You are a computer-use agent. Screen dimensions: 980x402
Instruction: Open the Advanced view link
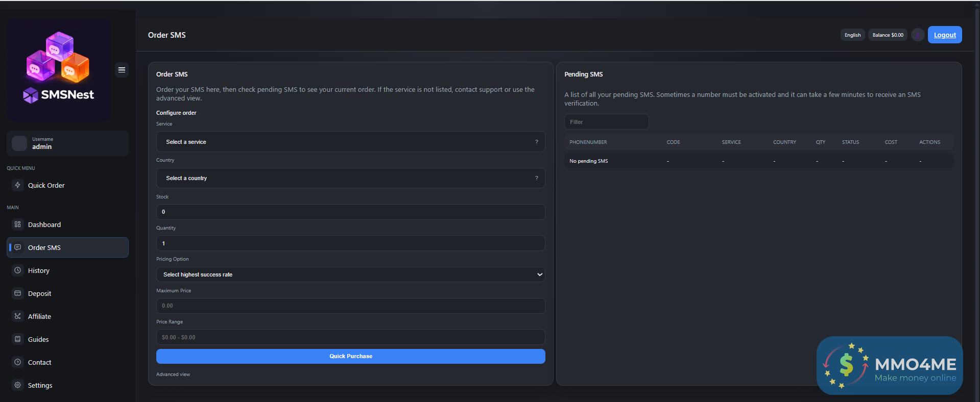pyautogui.click(x=173, y=374)
